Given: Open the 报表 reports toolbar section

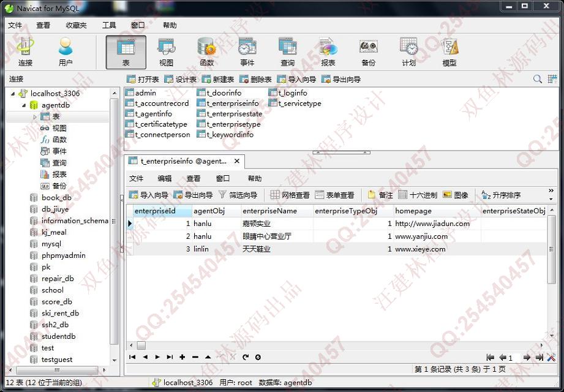Looking at the screenshot, I should (328, 52).
